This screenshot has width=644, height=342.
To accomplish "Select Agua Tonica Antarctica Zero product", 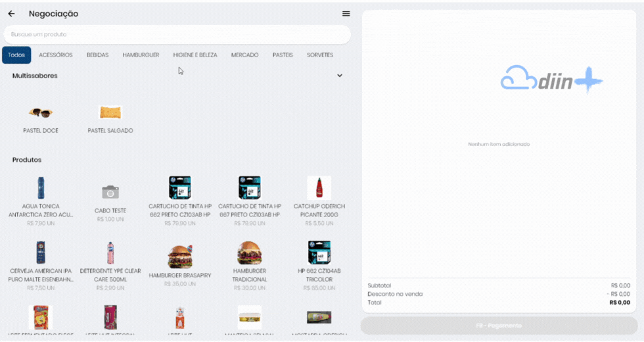I will 41,188.
